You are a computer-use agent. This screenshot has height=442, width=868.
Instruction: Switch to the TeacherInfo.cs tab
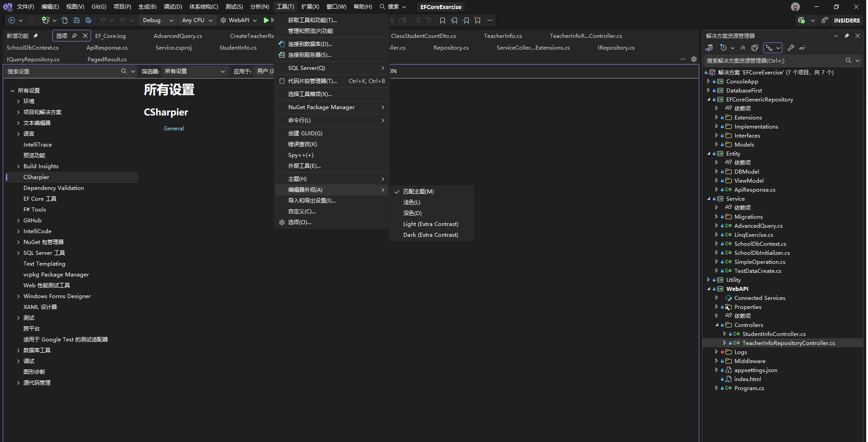point(503,36)
